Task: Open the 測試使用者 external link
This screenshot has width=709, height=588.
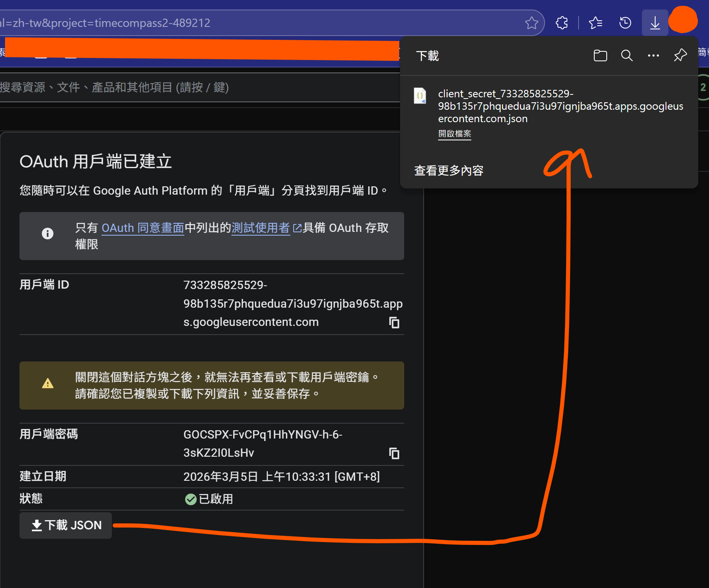Action: pos(261,228)
